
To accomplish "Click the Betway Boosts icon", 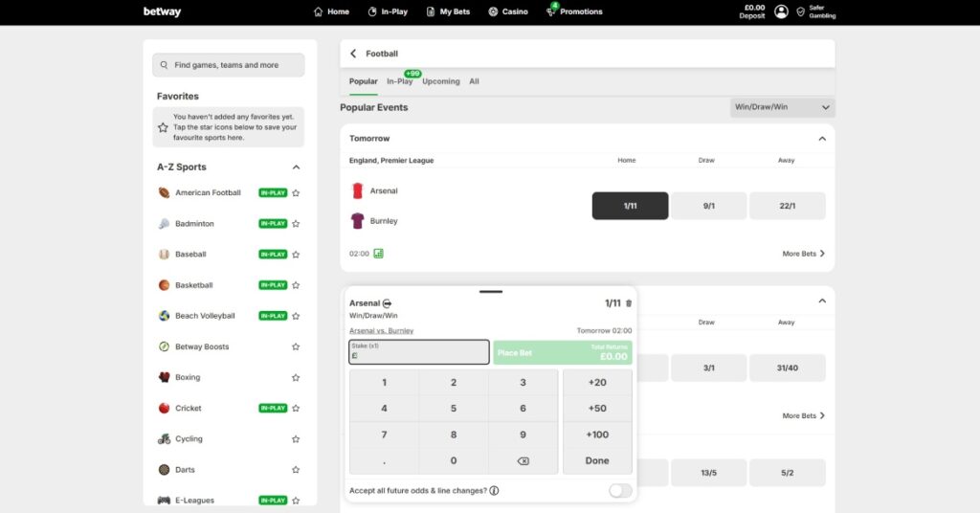I will click(x=164, y=346).
